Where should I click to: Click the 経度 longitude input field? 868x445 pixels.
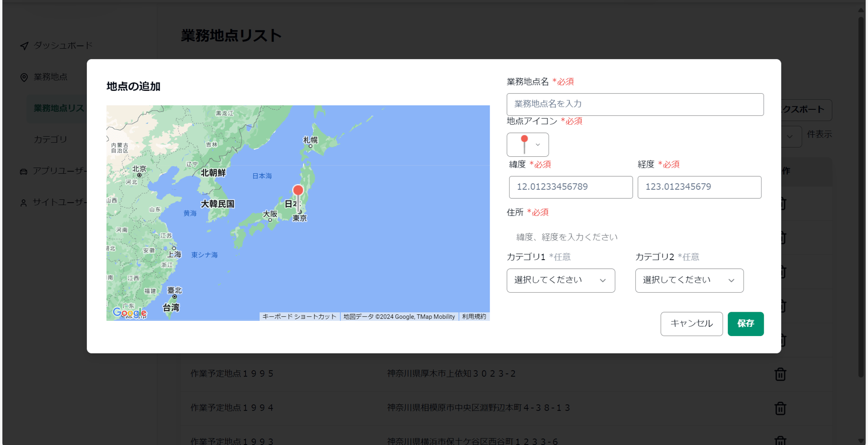tap(699, 187)
